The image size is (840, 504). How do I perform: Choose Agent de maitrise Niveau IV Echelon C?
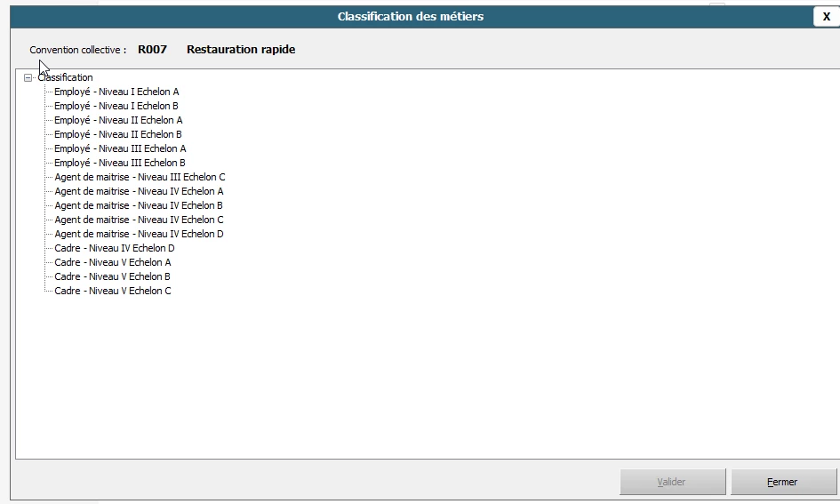coord(139,220)
